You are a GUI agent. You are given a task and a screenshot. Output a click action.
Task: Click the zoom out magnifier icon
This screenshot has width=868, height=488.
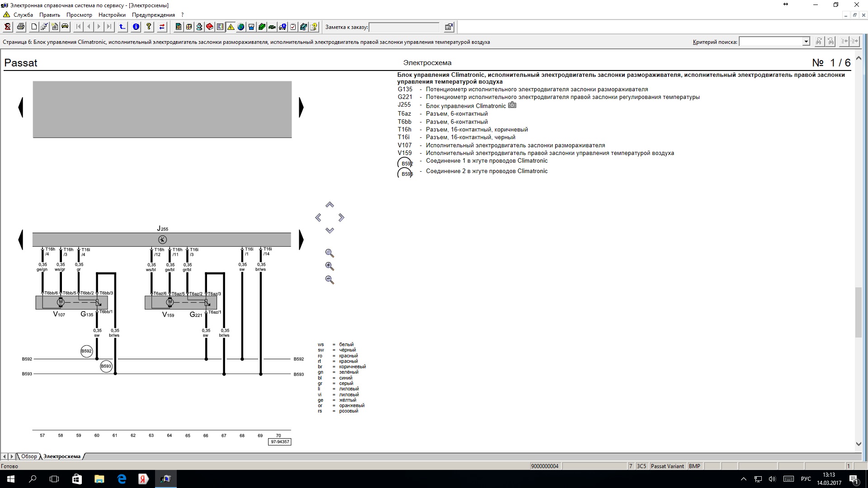pos(330,280)
